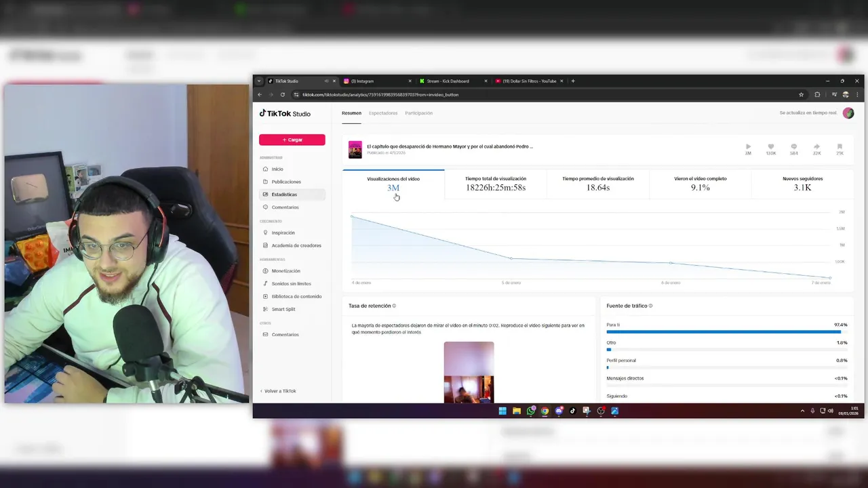Select the Visualizaciones del video metric

point(393,184)
